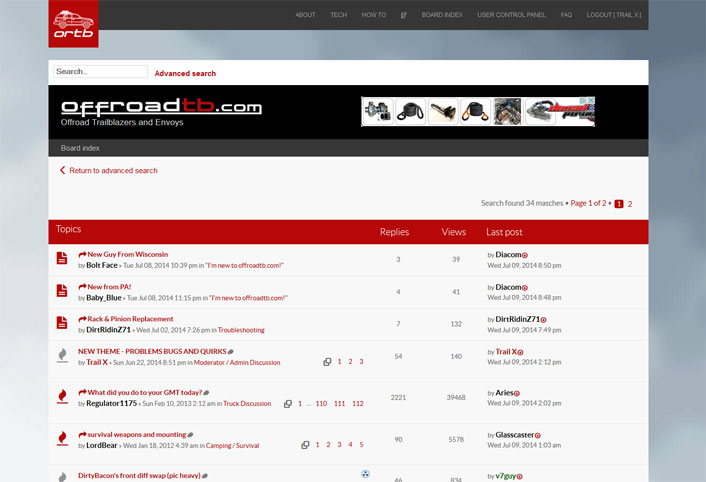Click attachment paperclip on NEW THEME topic

[x=231, y=352]
